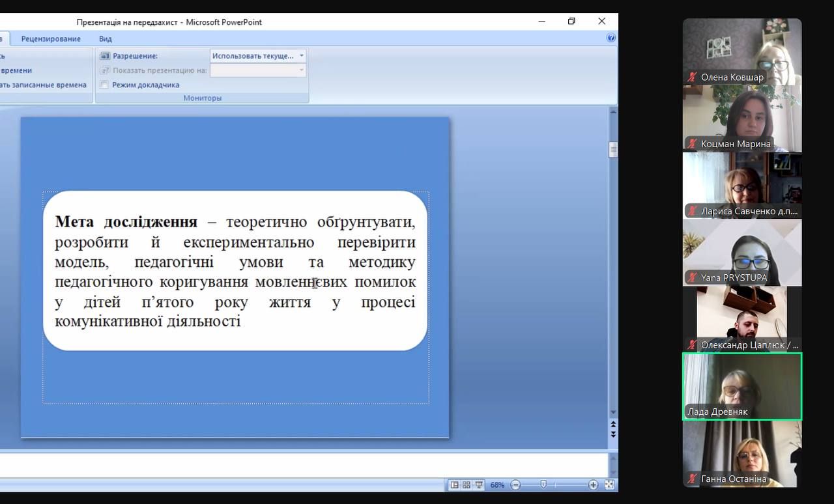The height and width of the screenshot is (504, 834).
Task: Enable the Режим докладчика checkbox
Action: tap(104, 85)
